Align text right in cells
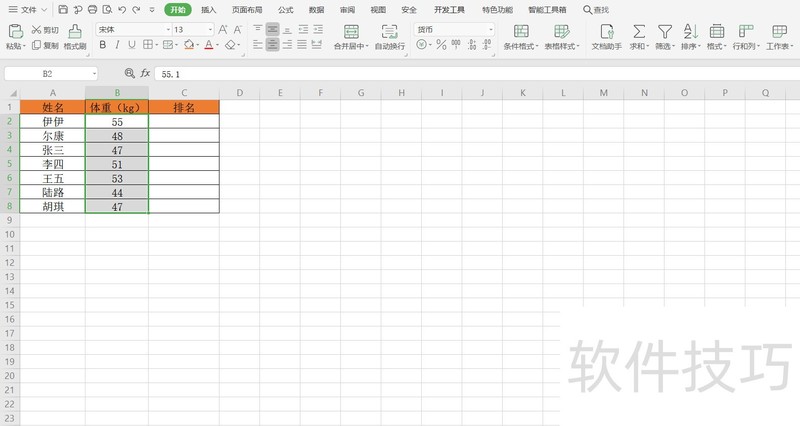Viewport: 800px width, 426px height. tap(287, 45)
